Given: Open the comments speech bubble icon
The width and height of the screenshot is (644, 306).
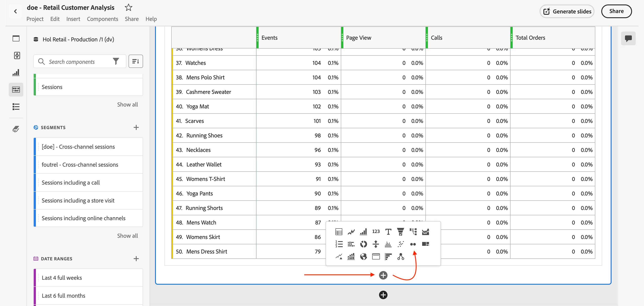Looking at the screenshot, I should [628, 38].
